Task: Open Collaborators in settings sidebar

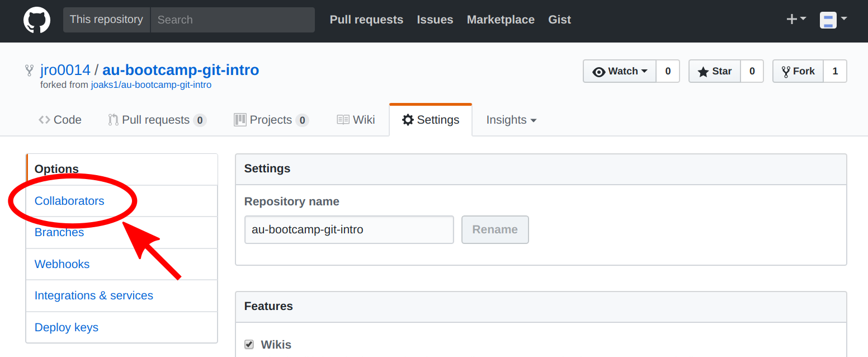Action: 69,201
